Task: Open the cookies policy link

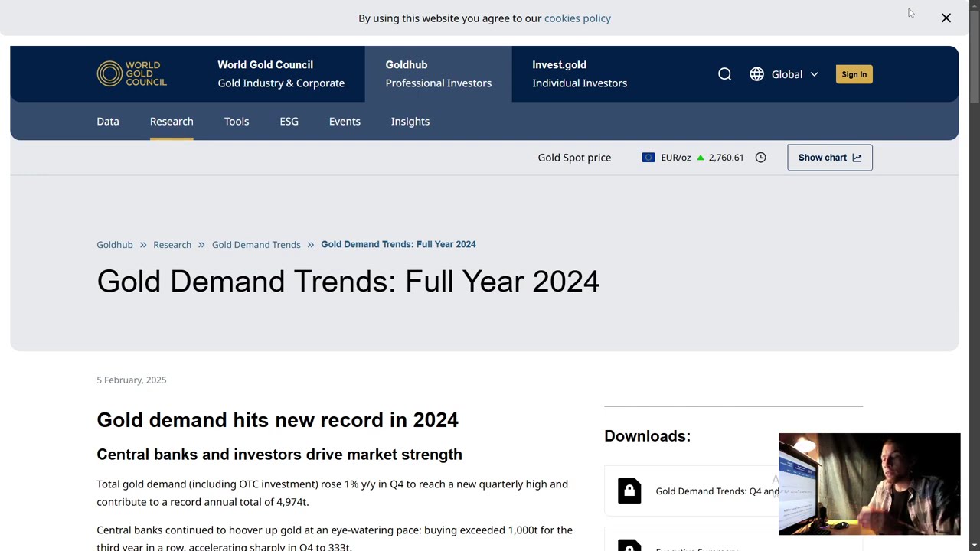Action: click(x=577, y=18)
